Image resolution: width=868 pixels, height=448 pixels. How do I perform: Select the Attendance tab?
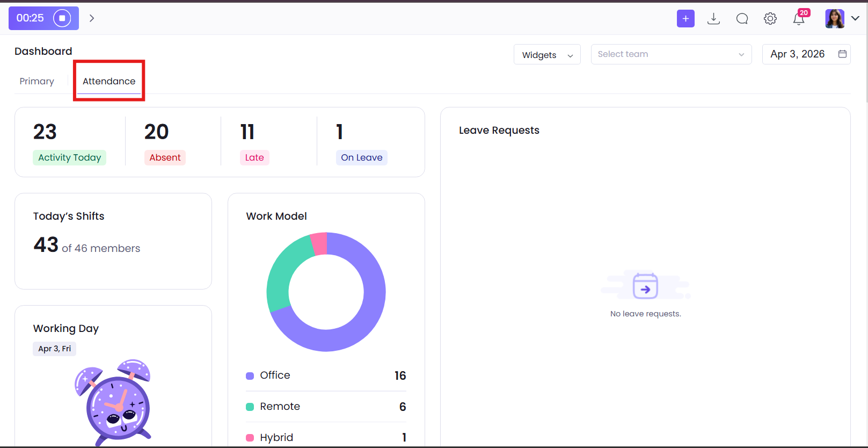pos(109,81)
